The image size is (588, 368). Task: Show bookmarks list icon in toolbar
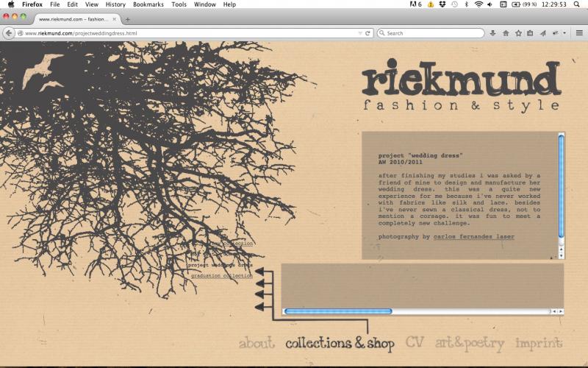coord(530,33)
